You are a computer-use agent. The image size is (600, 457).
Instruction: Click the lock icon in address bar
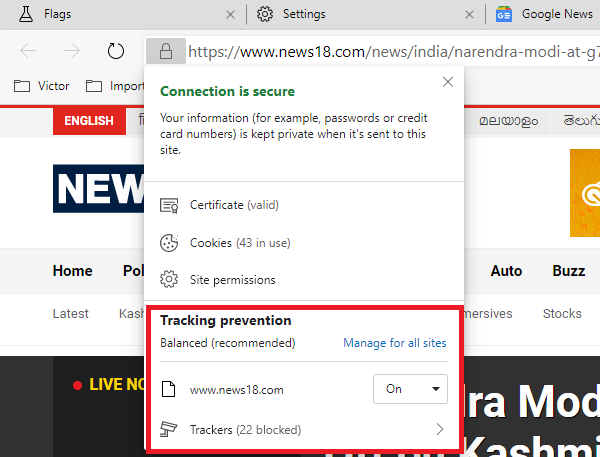166,51
